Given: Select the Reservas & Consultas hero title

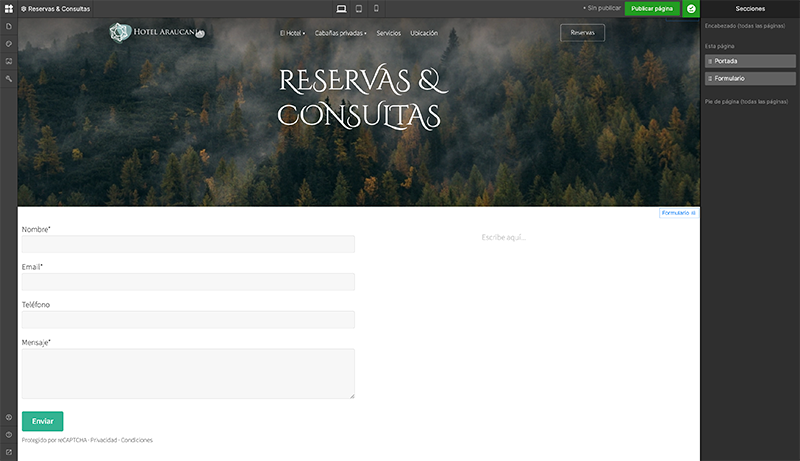Looking at the screenshot, I should (362, 97).
